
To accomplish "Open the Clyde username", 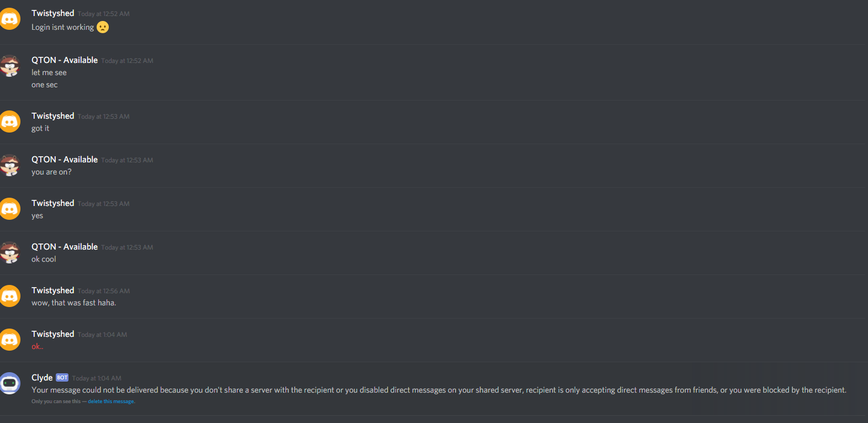I will pos(42,378).
